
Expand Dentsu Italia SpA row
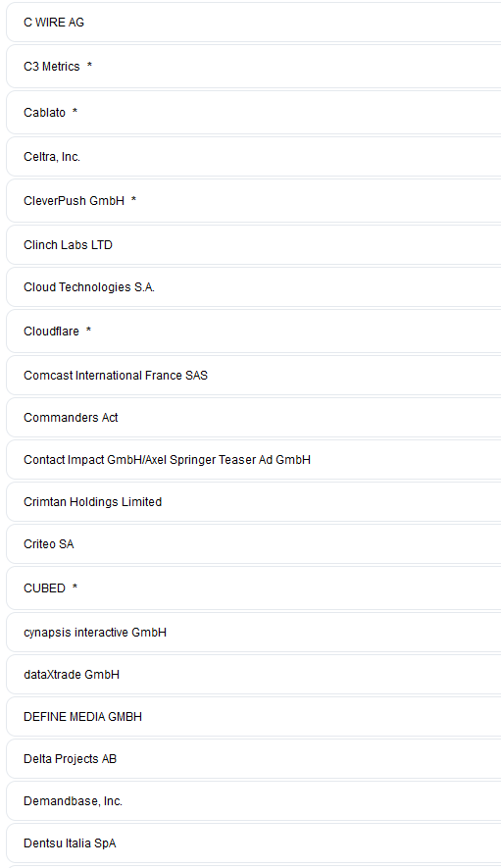(x=254, y=843)
